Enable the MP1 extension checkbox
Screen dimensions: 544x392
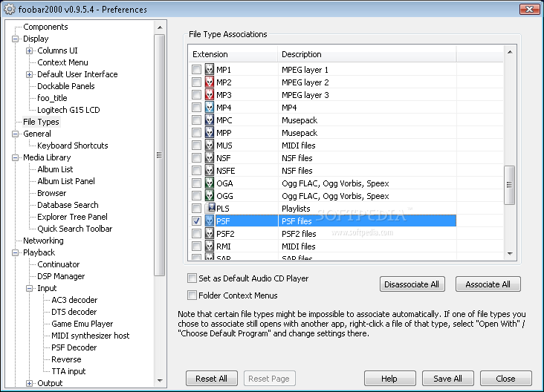point(196,69)
